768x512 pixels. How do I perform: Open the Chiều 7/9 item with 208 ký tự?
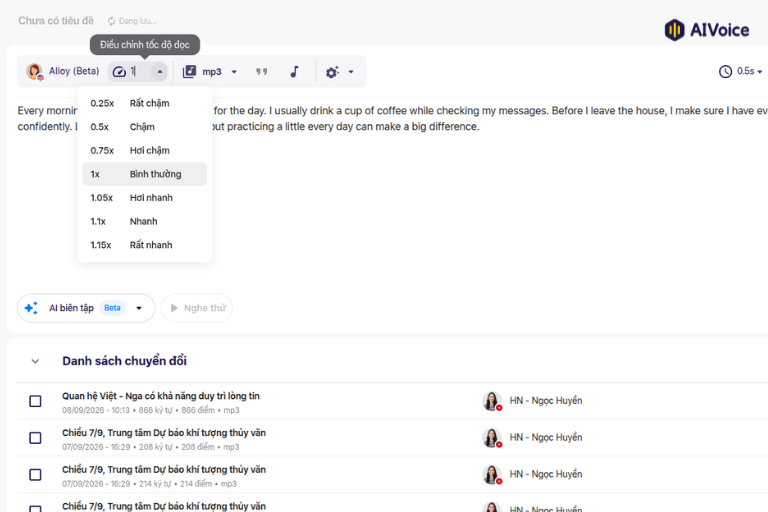pos(164,433)
